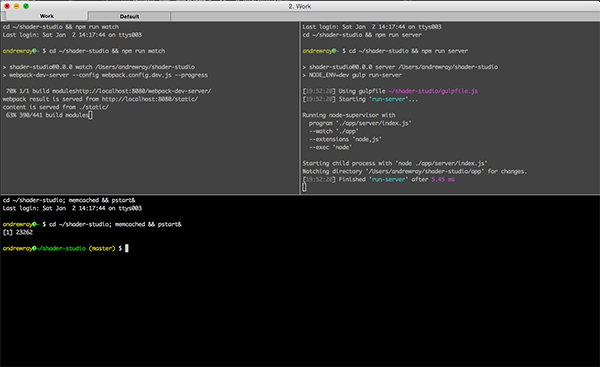Click the yellow minimize window button
This screenshot has height=367, width=600.
tap(16, 6)
